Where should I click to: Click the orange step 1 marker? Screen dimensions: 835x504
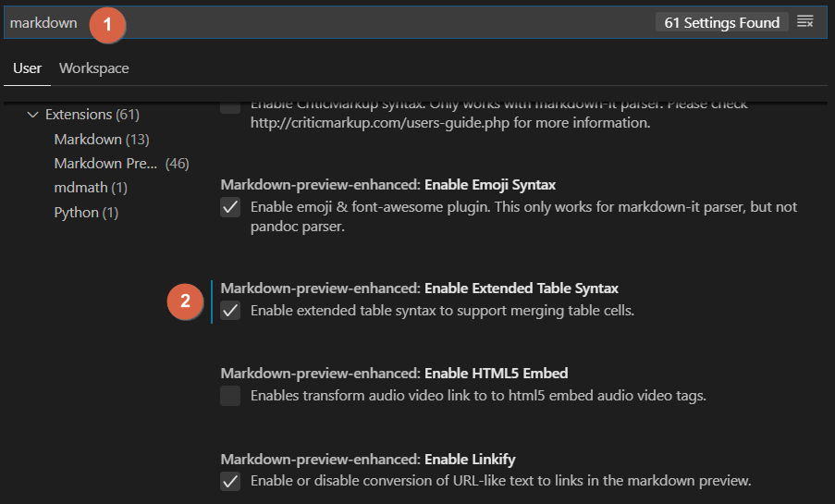tap(107, 24)
